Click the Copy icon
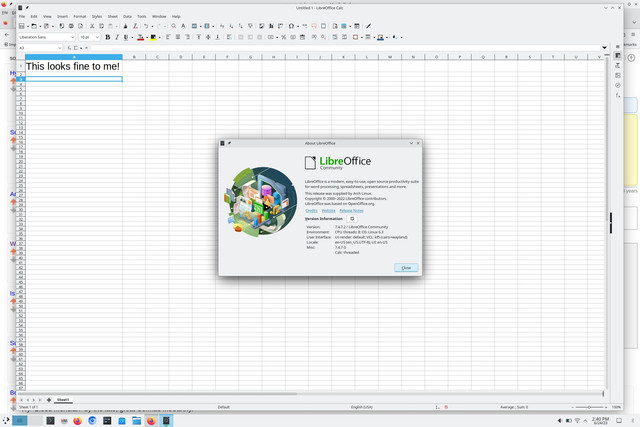 (101, 26)
